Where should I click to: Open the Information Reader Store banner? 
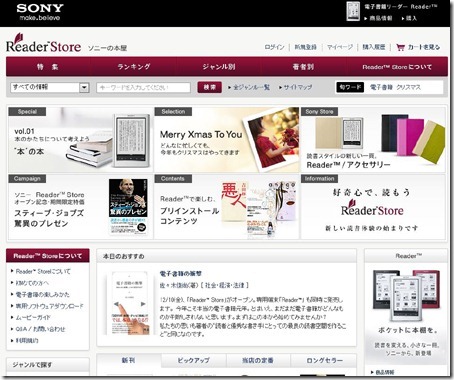(373, 206)
